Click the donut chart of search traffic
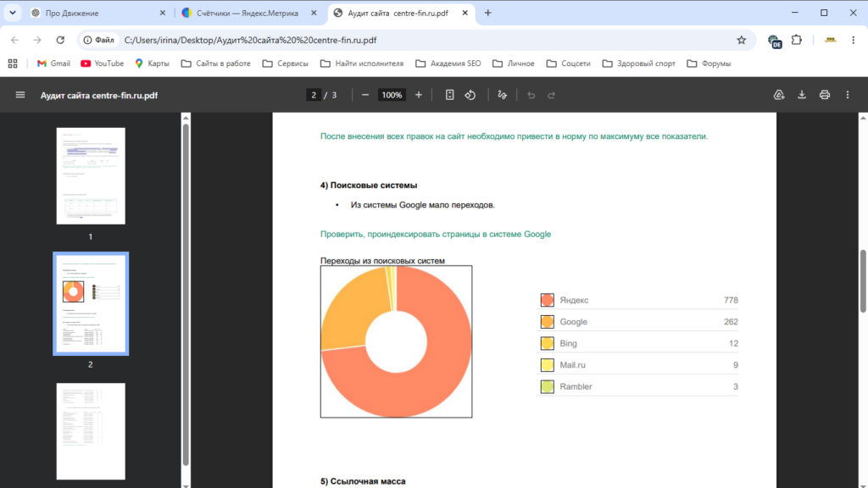 397,341
